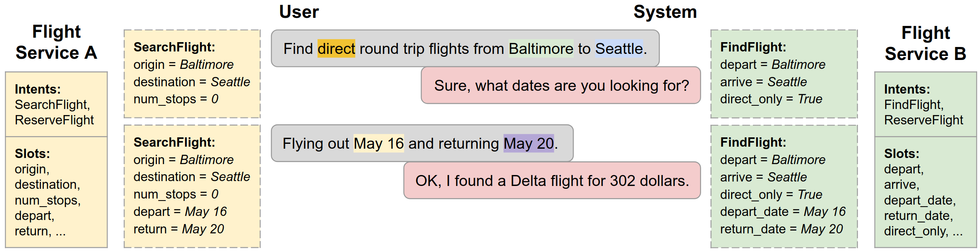980x252 pixels.
Task: Select the yellow highlighted "May 16" text
Action: tap(379, 143)
